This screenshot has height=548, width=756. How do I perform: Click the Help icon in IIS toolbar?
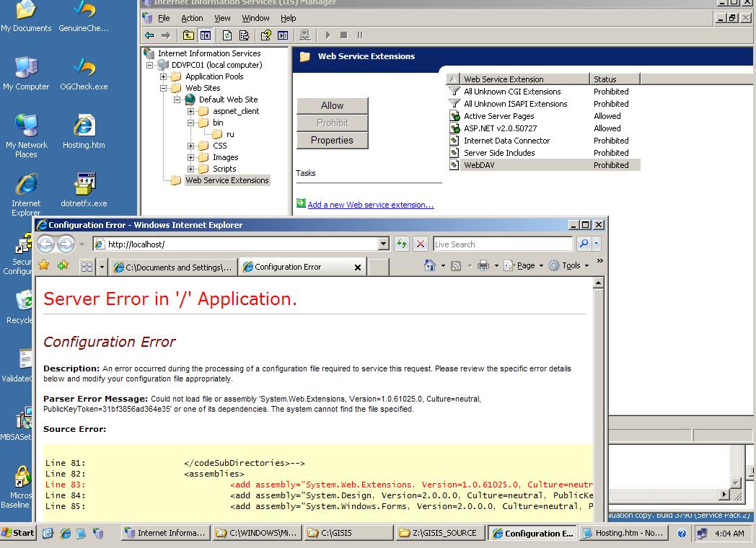pos(265,35)
